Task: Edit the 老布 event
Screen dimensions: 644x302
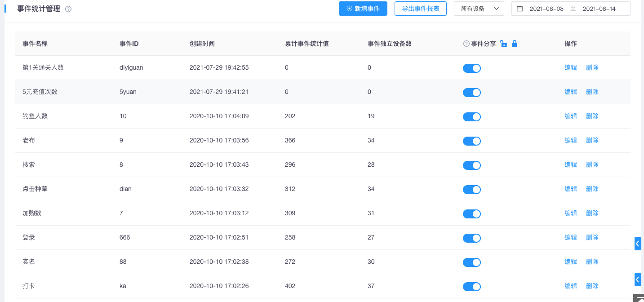Action: [x=571, y=140]
